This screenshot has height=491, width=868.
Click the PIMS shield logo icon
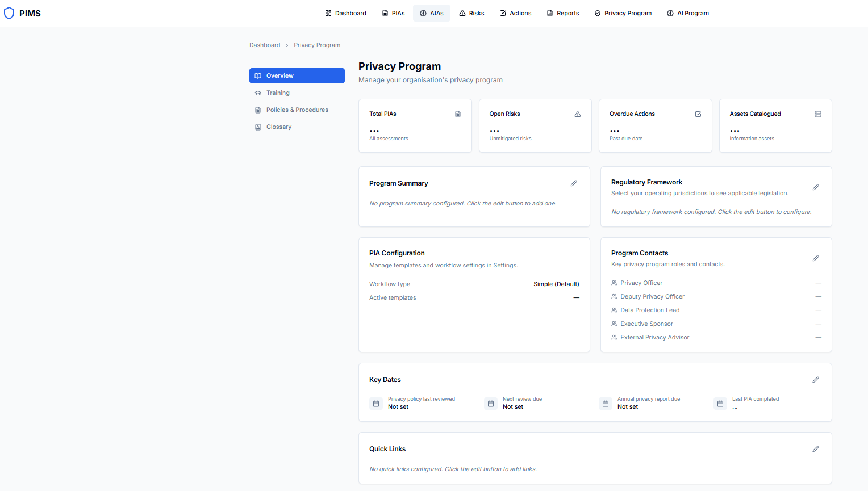[x=9, y=13]
